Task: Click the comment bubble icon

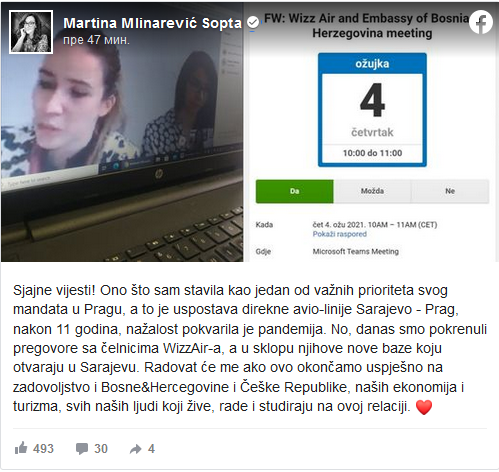Action: [82, 449]
